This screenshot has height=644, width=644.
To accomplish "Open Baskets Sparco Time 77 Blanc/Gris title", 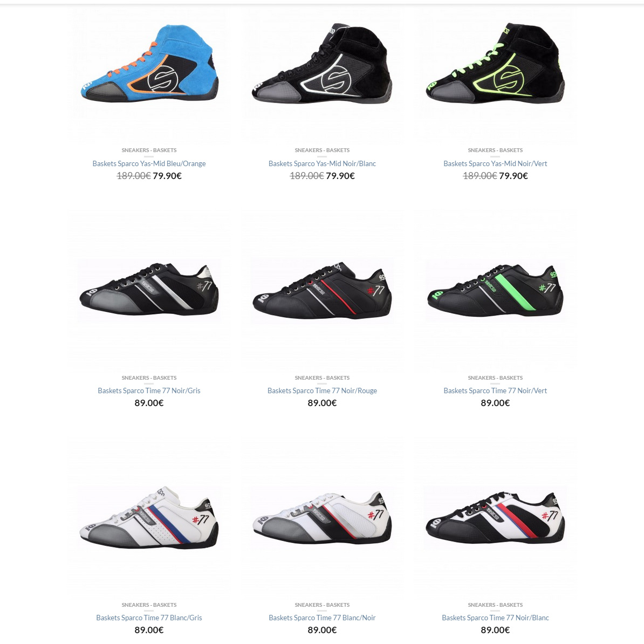I will point(149,618).
